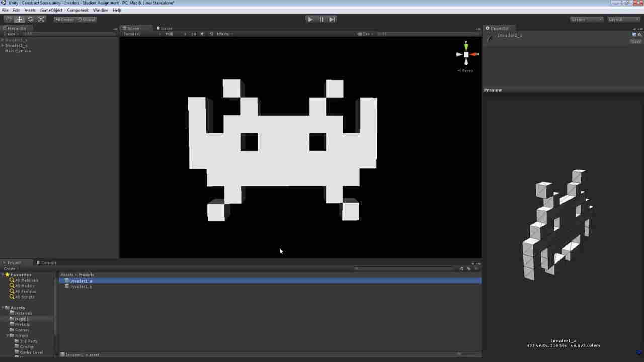Select Main Camera in Hierarchy
Viewport: 644px width, 362px height.
coord(18,51)
